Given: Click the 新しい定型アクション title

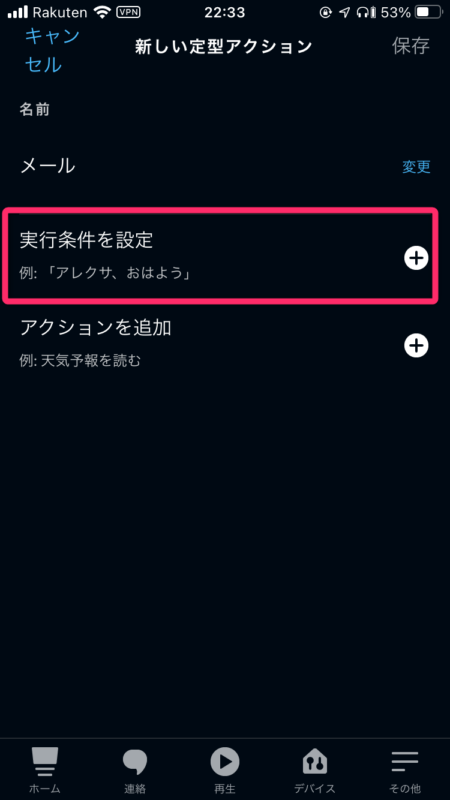Looking at the screenshot, I should click(x=223, y=47).
